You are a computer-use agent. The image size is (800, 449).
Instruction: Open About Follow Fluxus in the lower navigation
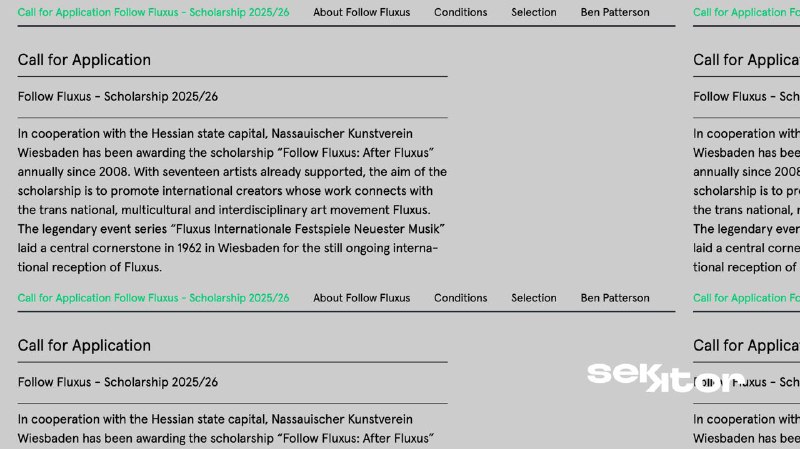pyautogui.click(x=361, y=298)
